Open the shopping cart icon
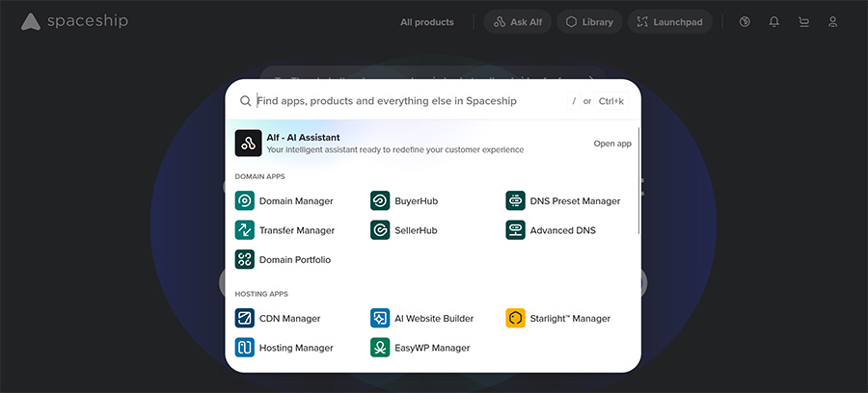The height and width of the screenshot is (393, 868). pyautogui.click(x=803, y=22)
